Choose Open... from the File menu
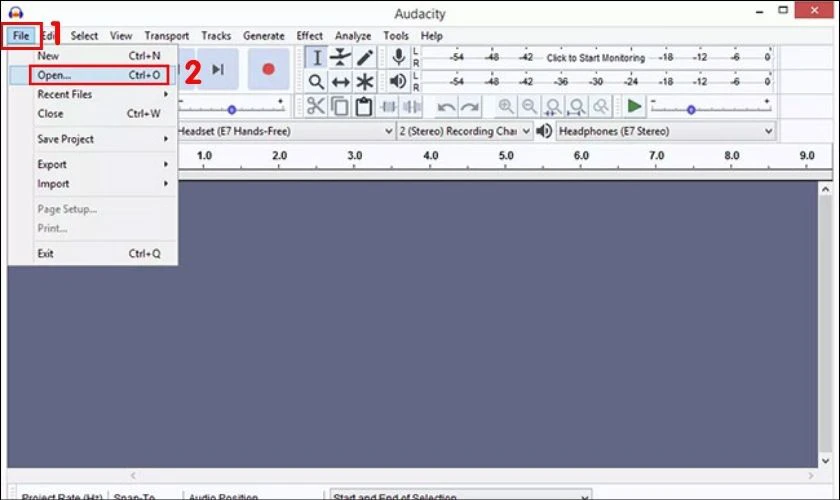The width and height of the screenshot is (840, 500). click(93, 75)
